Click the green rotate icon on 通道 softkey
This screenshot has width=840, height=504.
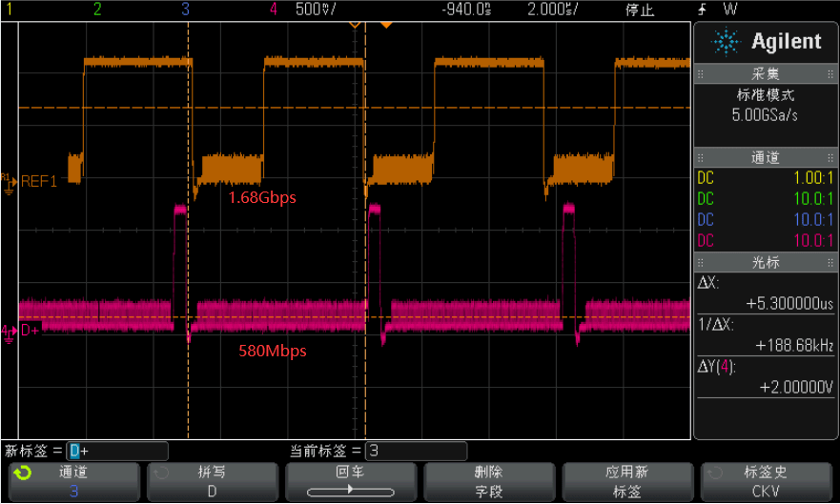coord(24,473)
